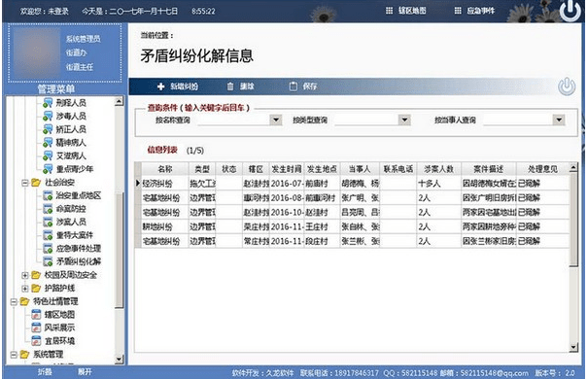Click the 校园及周边安全 folder icon
The width and height of the screenshot is (588, 379).
pyautogui.click(x=36, y=275)
